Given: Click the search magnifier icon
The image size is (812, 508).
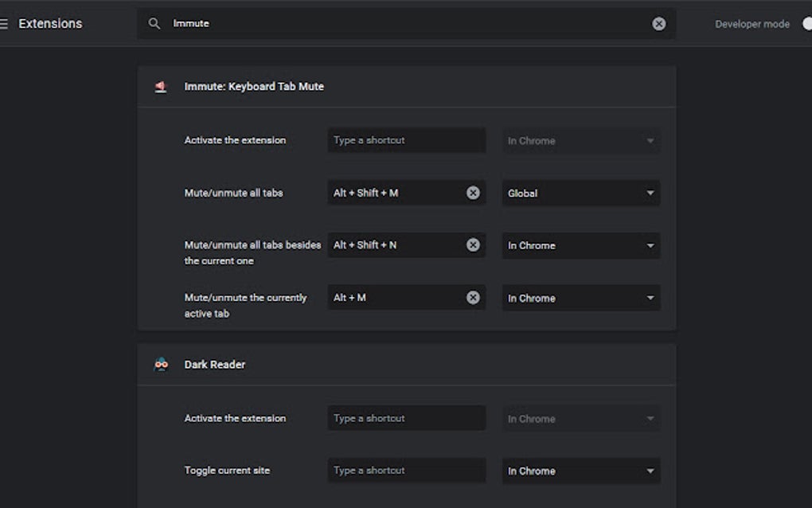Looking at the screenshot, I should (x=154, y=24).
